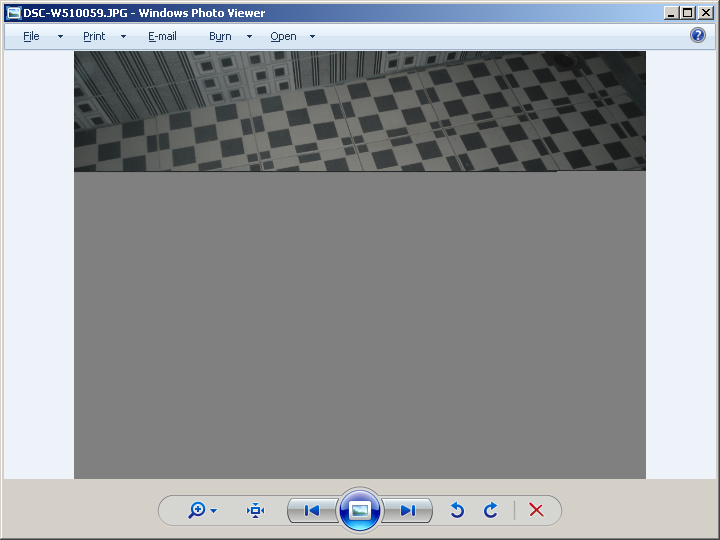
Task: Click the magnifier zoom icon
Action: (197, 510)
